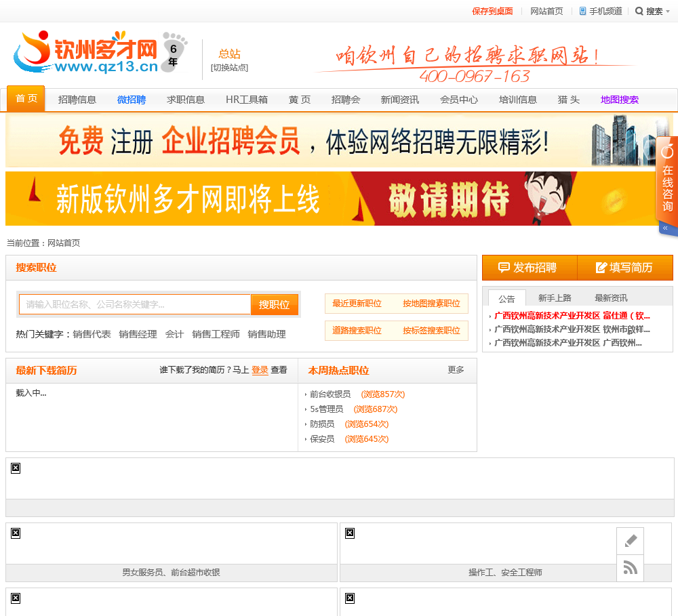Click hot keyword 会计
Viewport: 678px width, 616px height.
174,334
